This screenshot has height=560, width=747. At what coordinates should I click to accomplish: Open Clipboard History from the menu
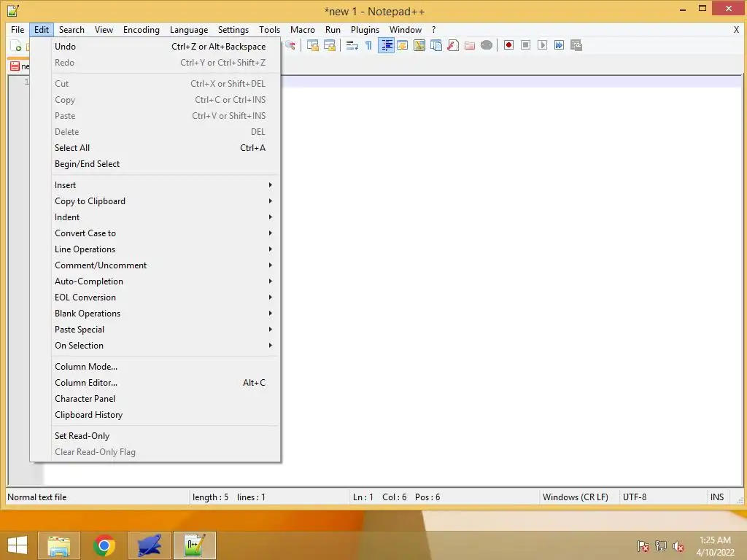(165, 415)
